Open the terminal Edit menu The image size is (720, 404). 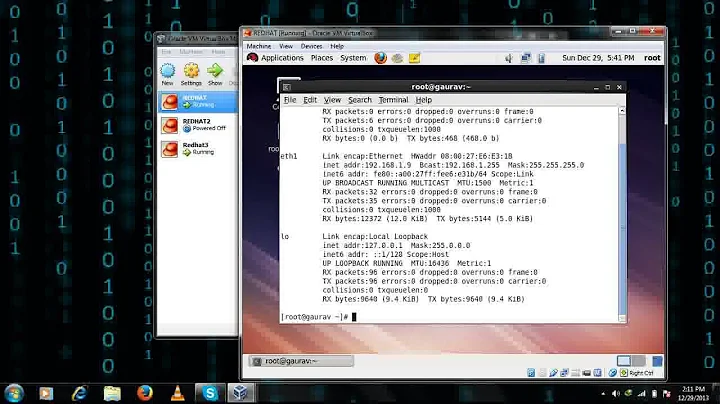pyautogui.click(x=310, y=100)
